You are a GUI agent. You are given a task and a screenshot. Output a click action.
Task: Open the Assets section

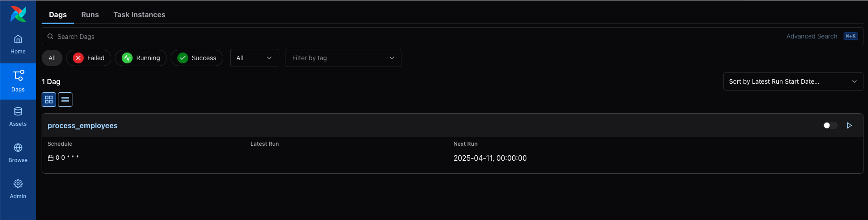(x=18, y=117)
